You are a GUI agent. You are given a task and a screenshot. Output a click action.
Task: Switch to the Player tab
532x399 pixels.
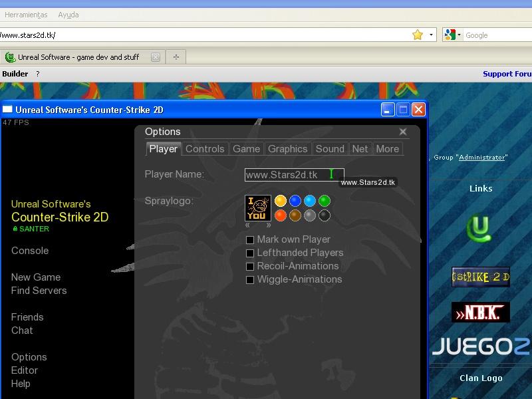pos(163,148)
